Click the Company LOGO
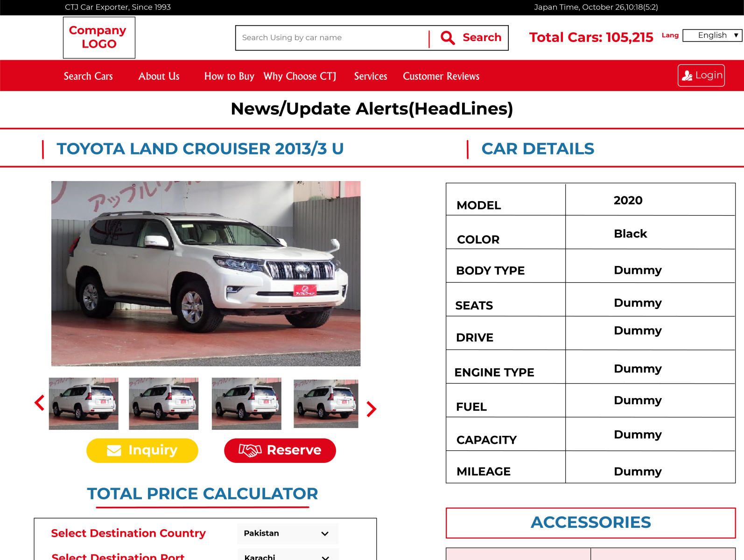This screenshot has height=560, width=744. pyautogui.click(x=99, y=37)
